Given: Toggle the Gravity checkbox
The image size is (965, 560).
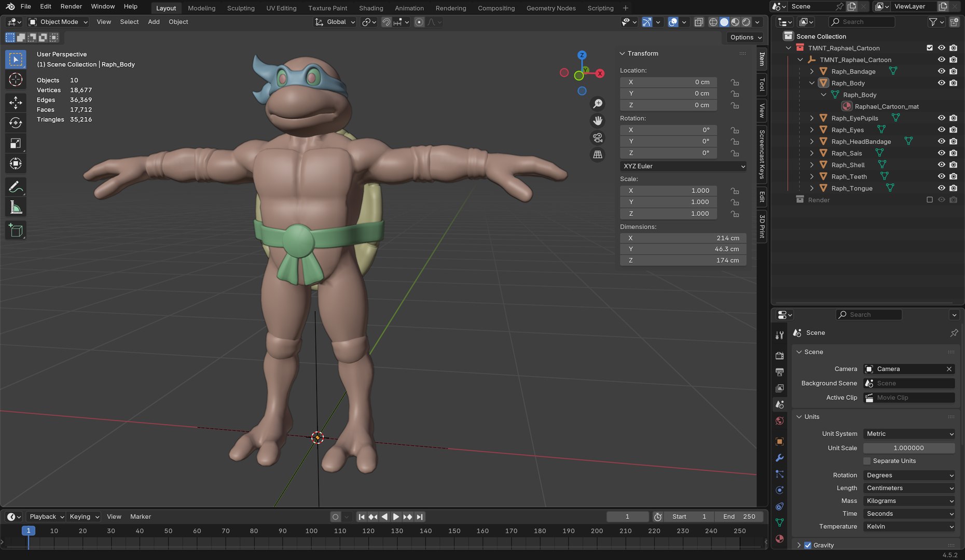Looking at the screenshot, I should [x=807, y=545].
